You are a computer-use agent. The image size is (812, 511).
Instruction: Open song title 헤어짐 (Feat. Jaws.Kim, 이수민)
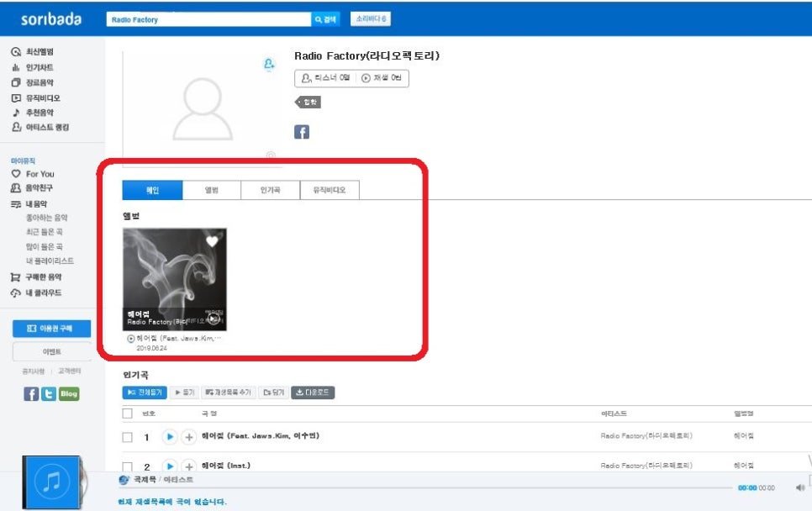tap(261, 436)
